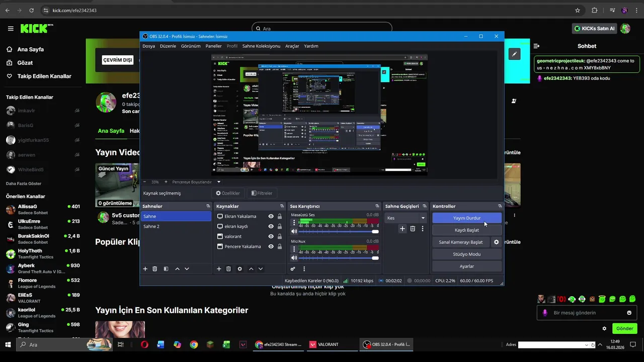This screenshot has height=362, width=644.
Task: Open Mic/Aux three-dot options
Action: point(294,249)
